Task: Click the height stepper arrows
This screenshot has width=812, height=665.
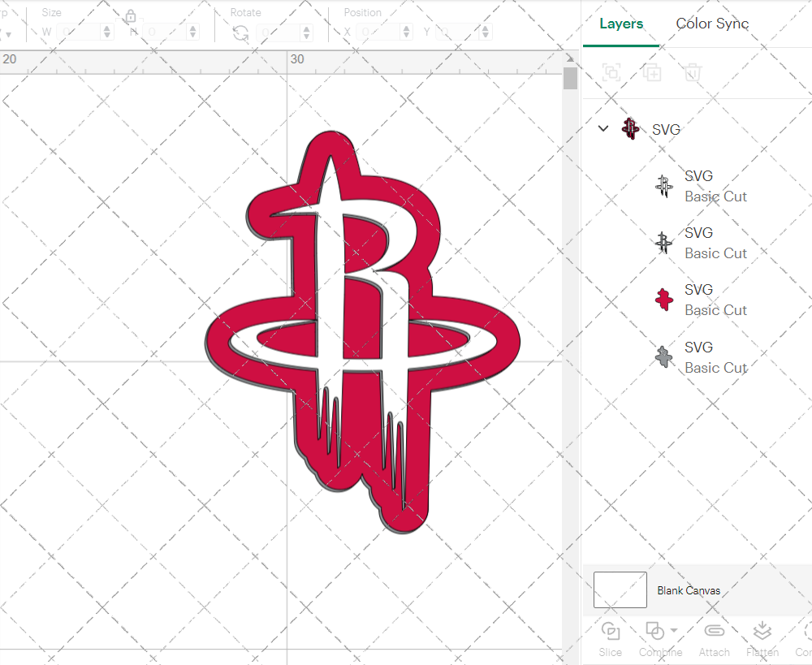Action: 192,32
